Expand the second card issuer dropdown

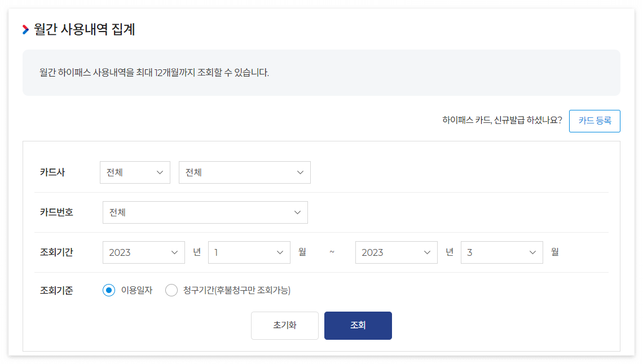point(245,172)
